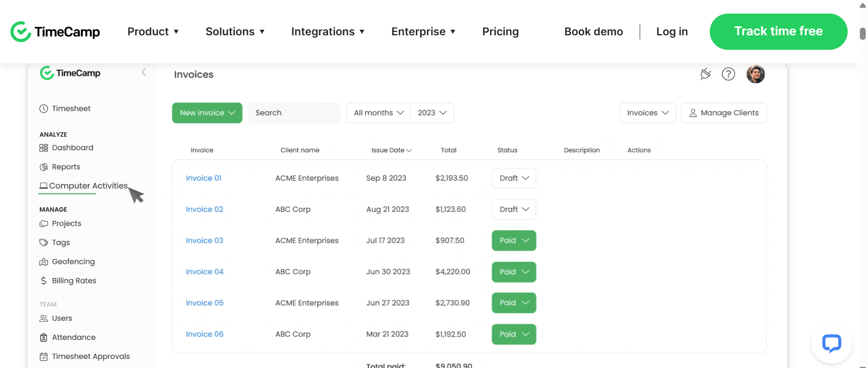This screenshot has width=868, height=368.
Task: Open the Pricing page
Action: pyautogui.click(x=500, y=32)
